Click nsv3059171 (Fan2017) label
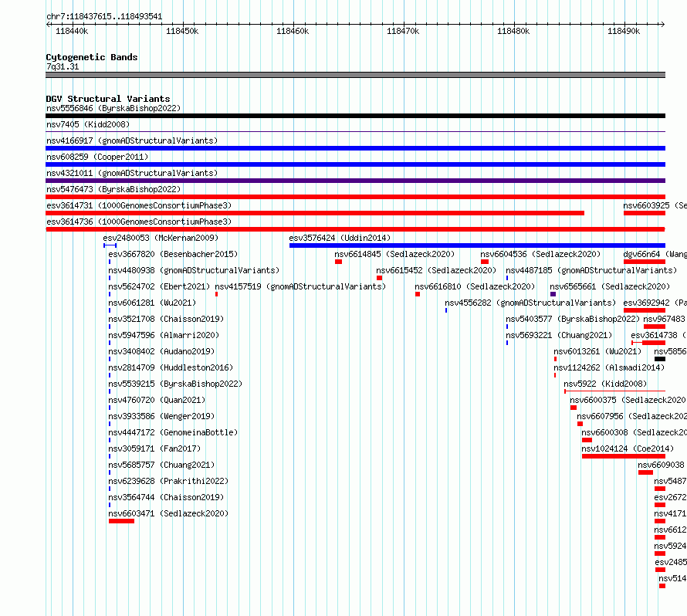This screenshot has width=687, height=616. point(154,448)
